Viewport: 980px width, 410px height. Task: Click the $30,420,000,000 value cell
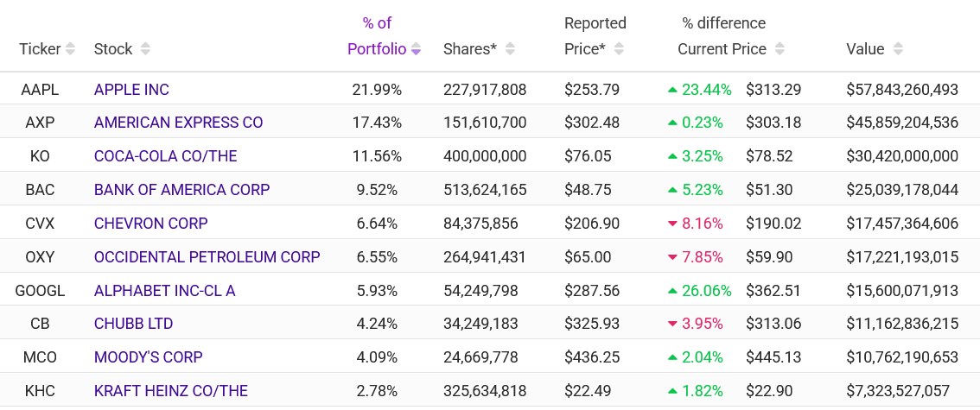[x=902, y=156]
